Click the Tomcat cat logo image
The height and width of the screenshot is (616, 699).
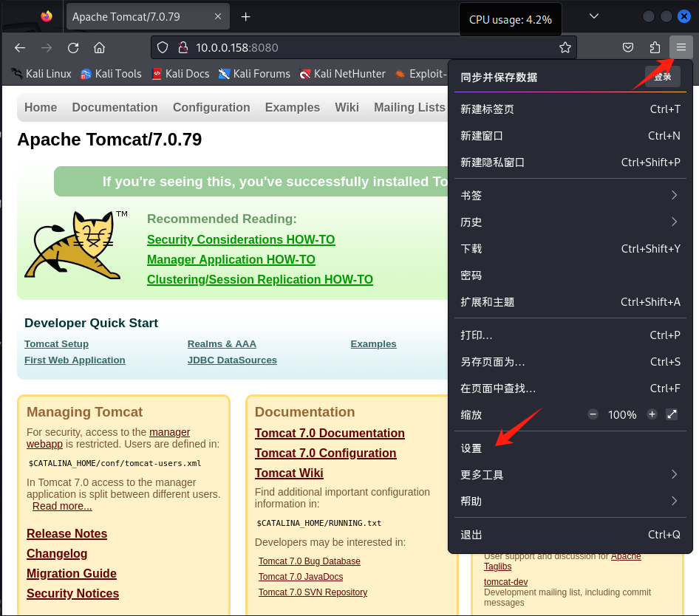point(76,244)
